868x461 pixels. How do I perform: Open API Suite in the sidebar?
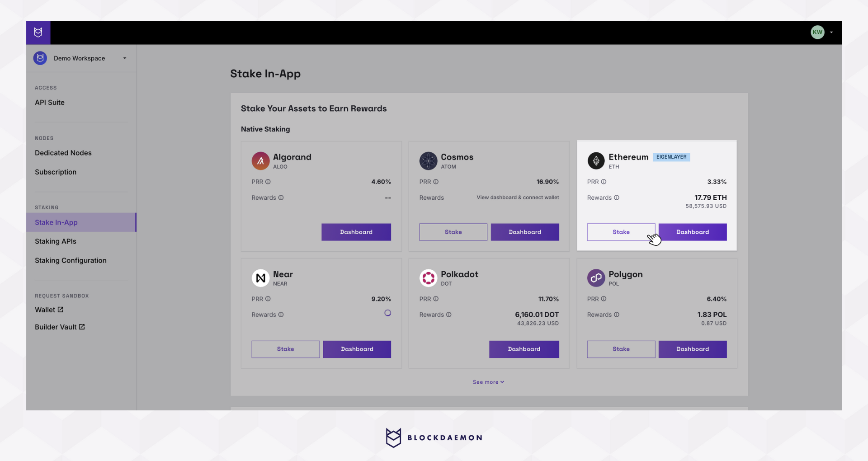point(50,103)
